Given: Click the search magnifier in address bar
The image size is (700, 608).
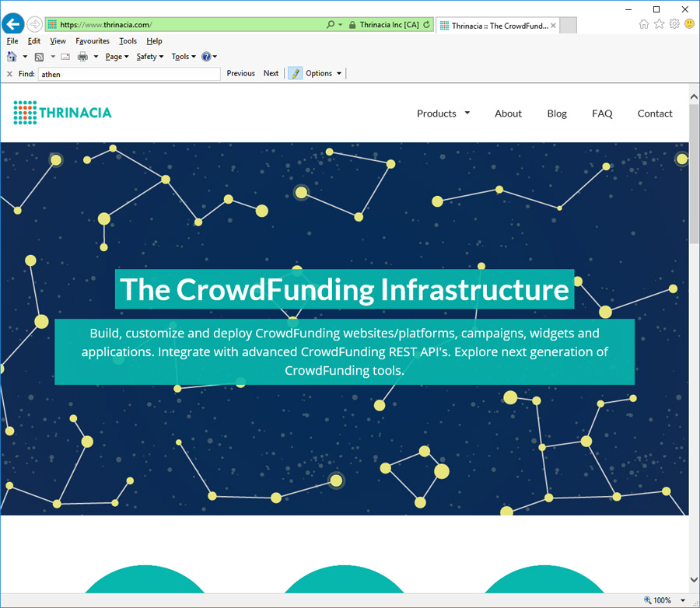Looking at the screenshot, I should (330, 25).
